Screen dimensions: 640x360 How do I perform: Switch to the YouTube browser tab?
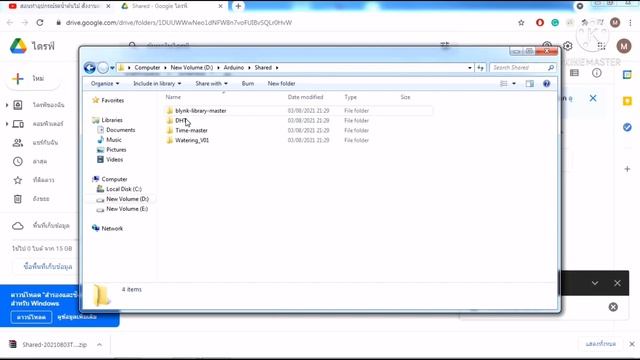pos(59,6)
